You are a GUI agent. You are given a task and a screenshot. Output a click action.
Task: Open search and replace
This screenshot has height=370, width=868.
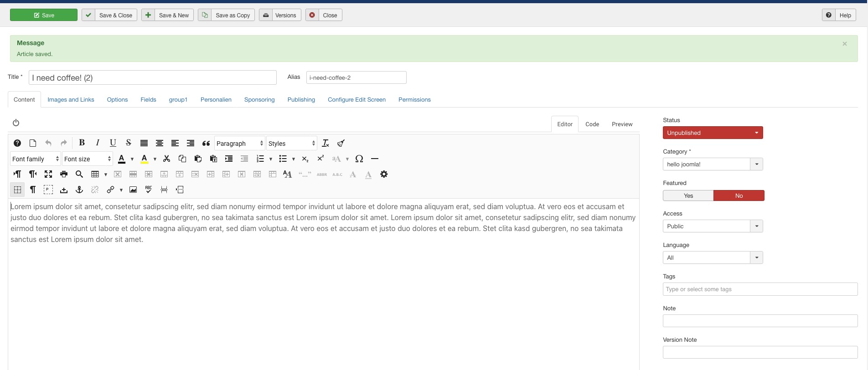(x=79, y=174)
